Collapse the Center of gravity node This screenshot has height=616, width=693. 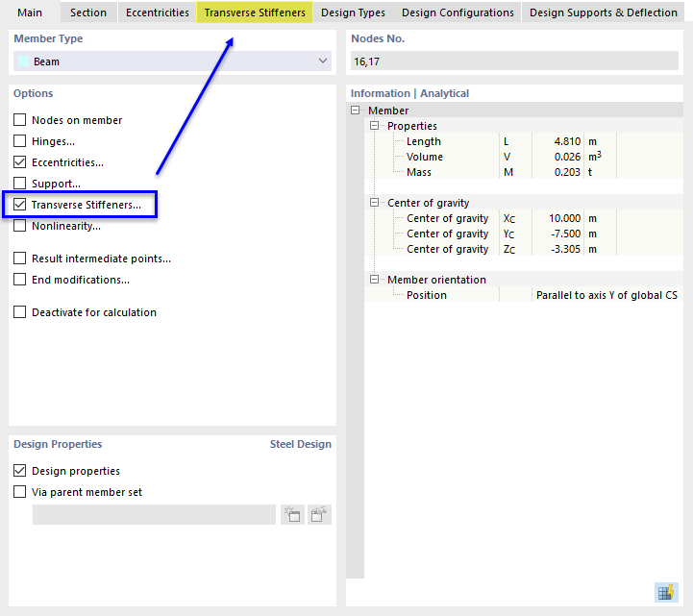[374, 203]
